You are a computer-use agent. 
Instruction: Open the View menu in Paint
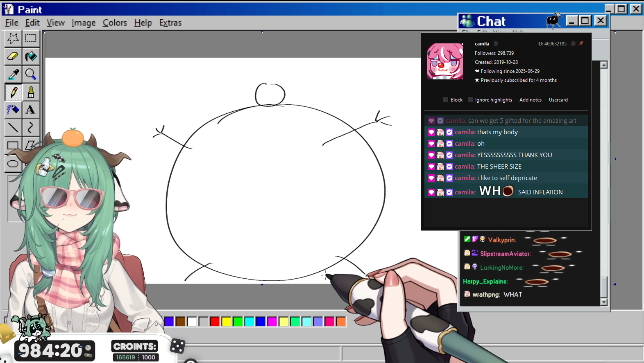click(x=56, y=23)
